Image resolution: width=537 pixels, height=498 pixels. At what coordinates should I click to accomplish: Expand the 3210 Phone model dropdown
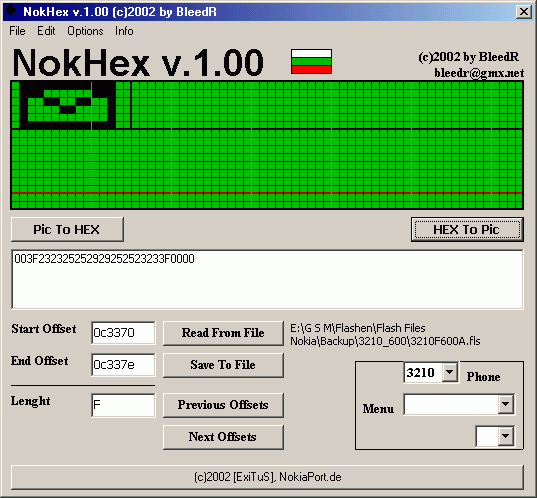[x=450, y=372]
